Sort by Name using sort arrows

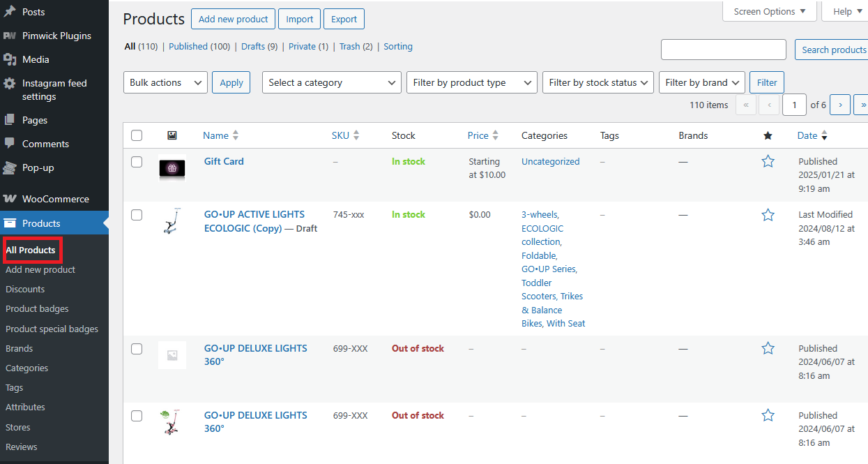coord(236,135)
